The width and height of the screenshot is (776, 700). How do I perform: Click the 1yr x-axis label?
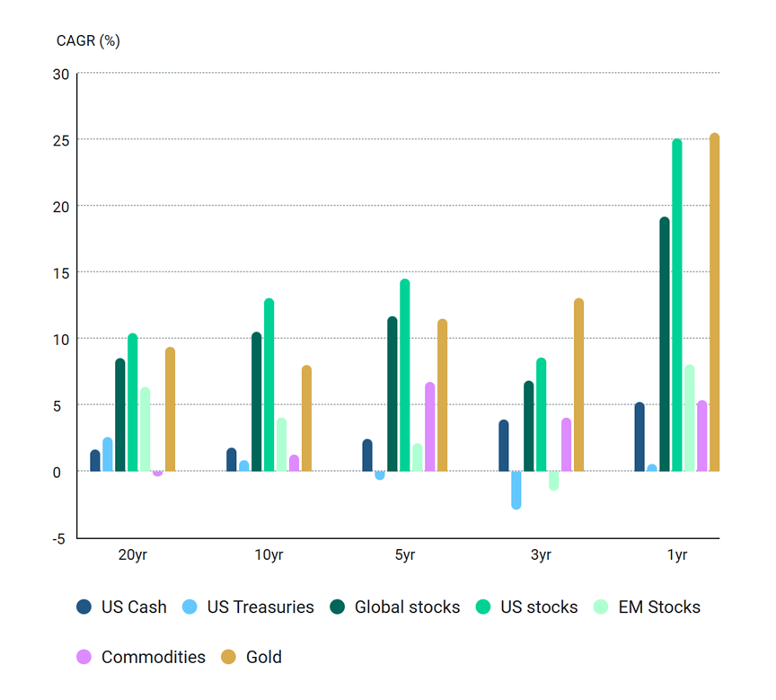point(676,555)
